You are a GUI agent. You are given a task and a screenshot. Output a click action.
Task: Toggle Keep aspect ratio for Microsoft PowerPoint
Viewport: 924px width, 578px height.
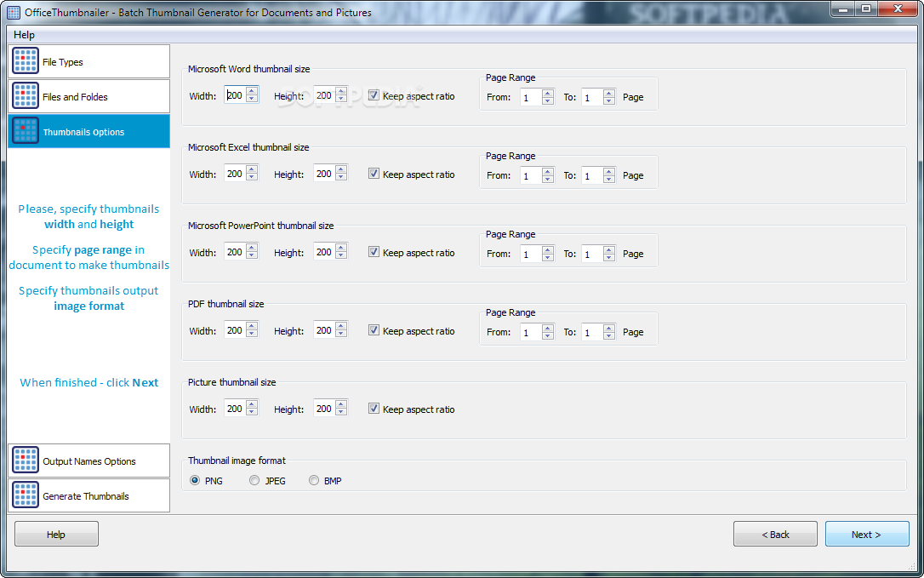coord(374,252)
